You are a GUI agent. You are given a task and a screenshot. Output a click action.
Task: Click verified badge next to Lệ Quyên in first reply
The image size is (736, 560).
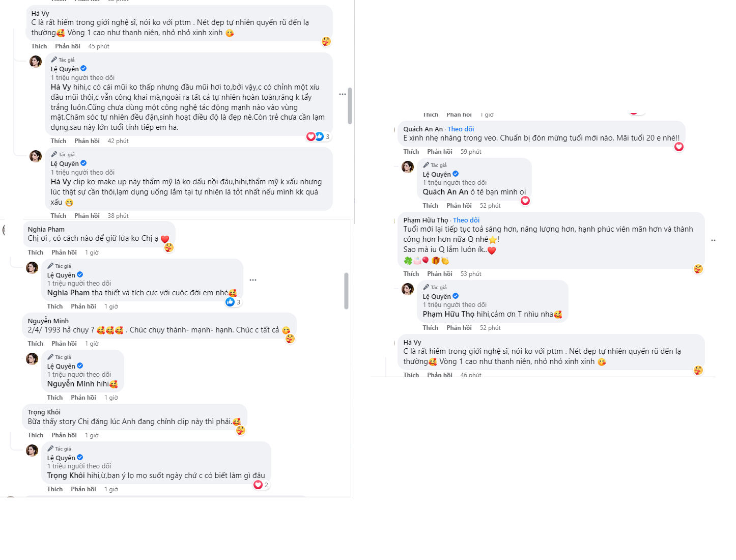pyautogui.click(x=83, y=69)
